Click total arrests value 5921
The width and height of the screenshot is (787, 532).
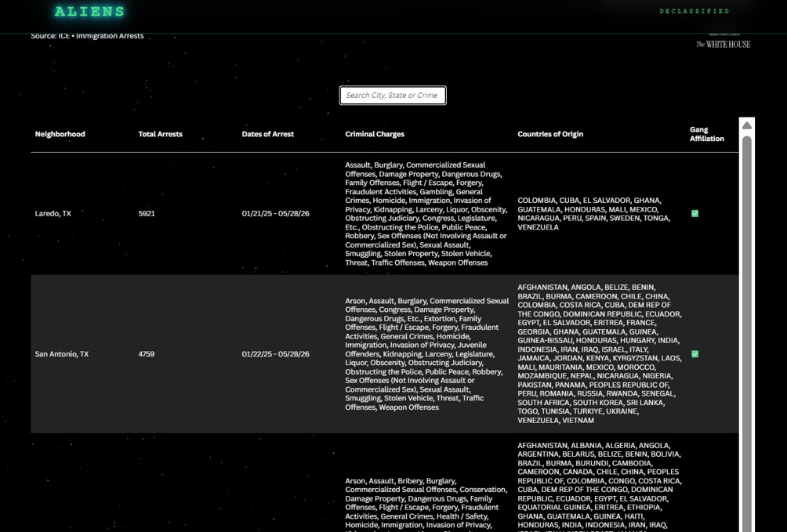pos(147,213)
